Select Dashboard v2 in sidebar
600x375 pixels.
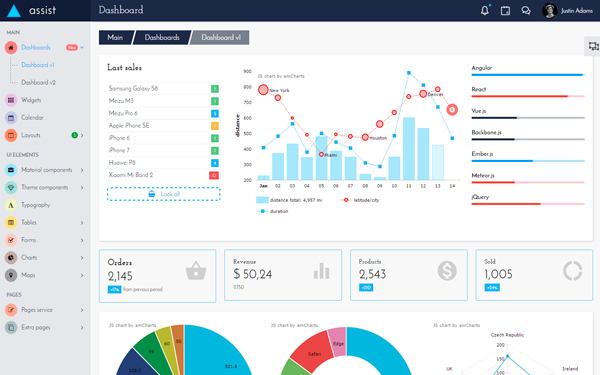pyautogui.click(x=38, y=83)
